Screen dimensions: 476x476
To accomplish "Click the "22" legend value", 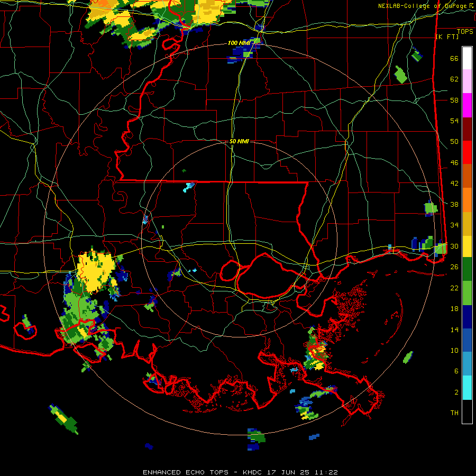I will [x=454, y=288].
